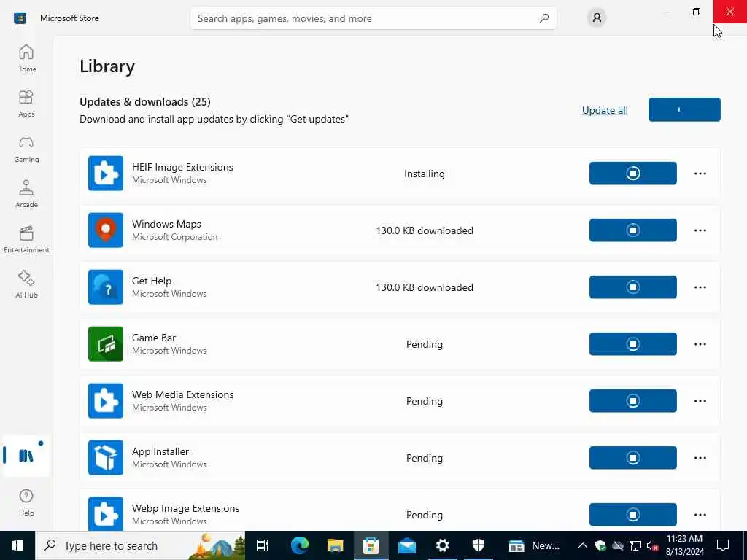
Task: Open Help in the sidebar
Action: (x=26, y=502)
